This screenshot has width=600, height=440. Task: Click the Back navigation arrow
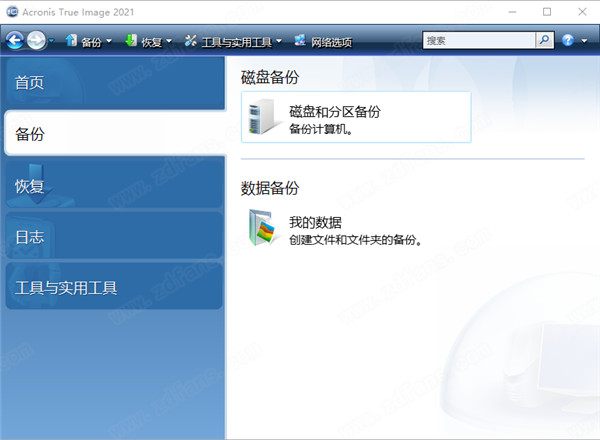pos(15,40)
